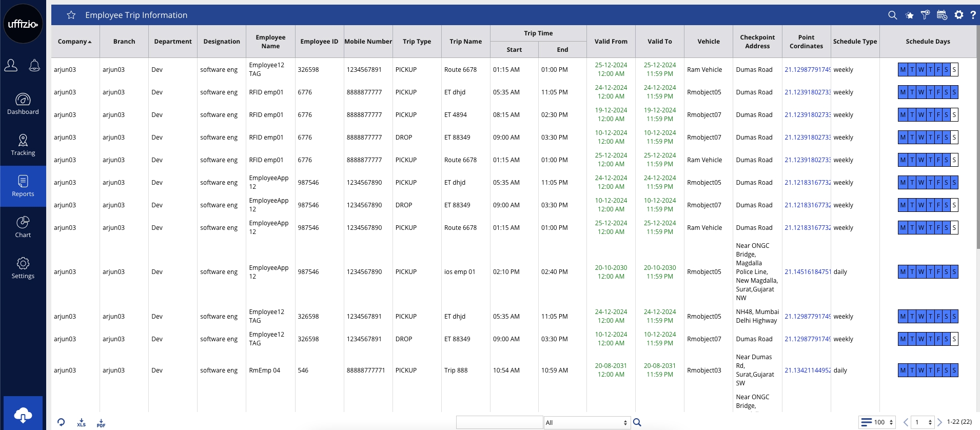Open the notifications bell in sidebar
The image size is (980, 430).
point(34,66)
